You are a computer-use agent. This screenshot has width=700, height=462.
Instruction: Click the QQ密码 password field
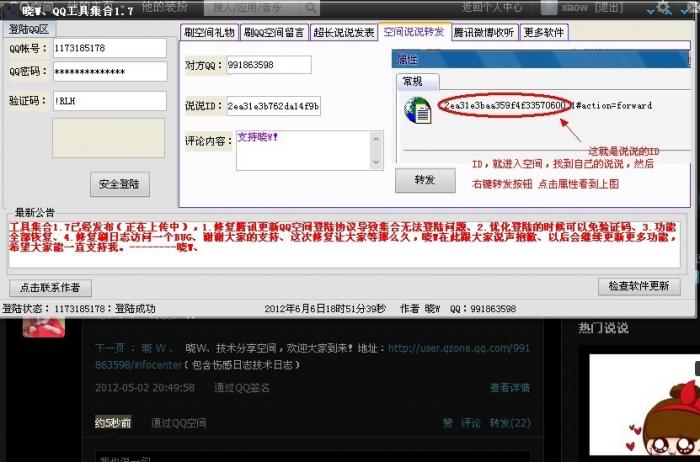click(110, 71)
